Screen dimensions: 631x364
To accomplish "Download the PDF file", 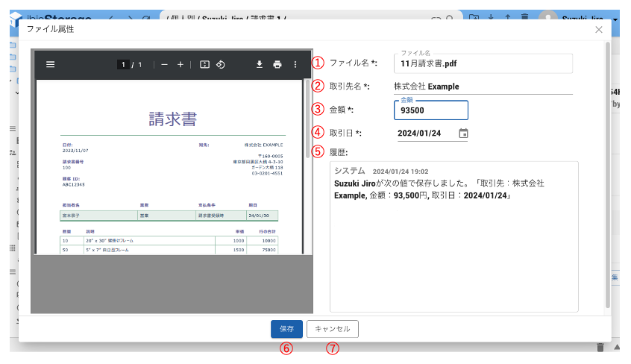I will tap(260, 65).
